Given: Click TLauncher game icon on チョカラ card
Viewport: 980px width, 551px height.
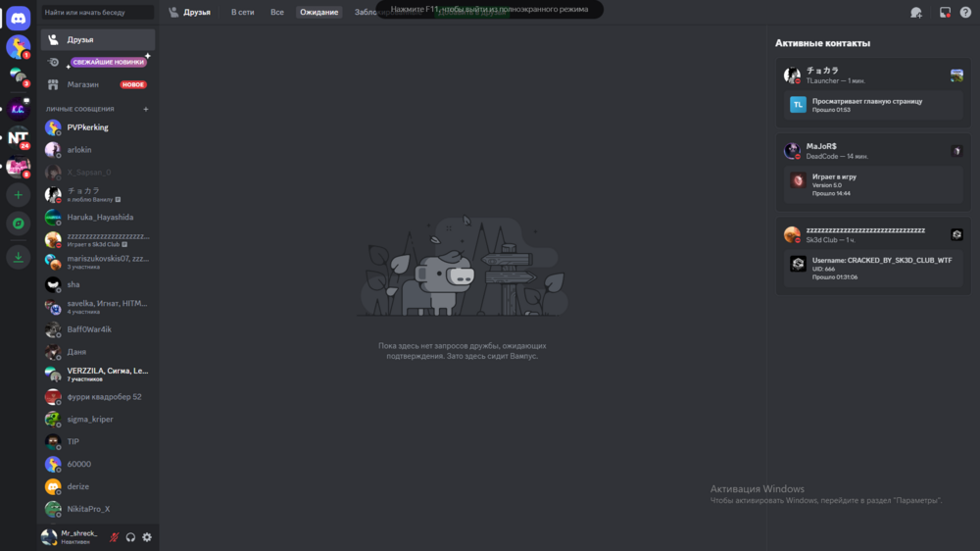Looking at the screenshot, I should click(x=956, y=75).
